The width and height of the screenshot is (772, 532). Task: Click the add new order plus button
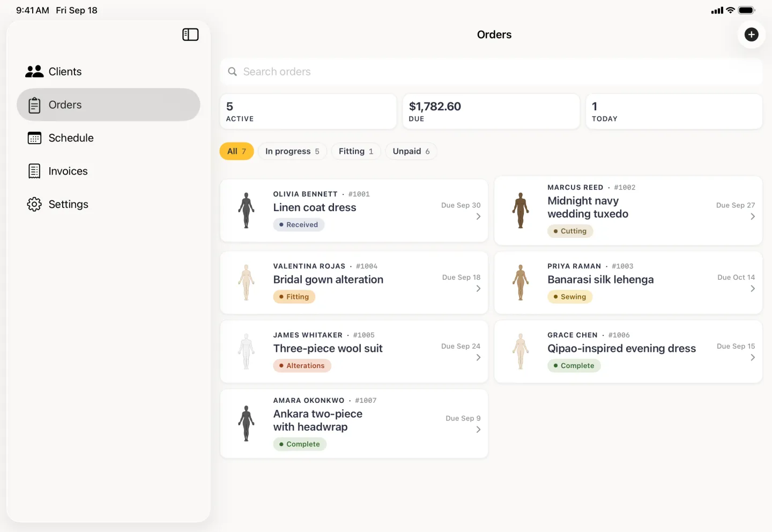[x=751, y=35]
